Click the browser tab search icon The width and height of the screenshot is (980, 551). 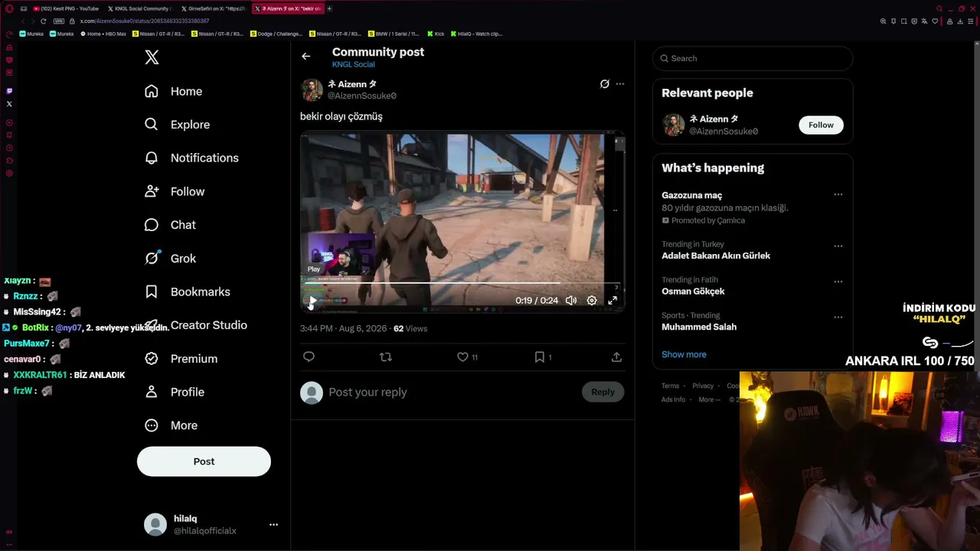940,8
